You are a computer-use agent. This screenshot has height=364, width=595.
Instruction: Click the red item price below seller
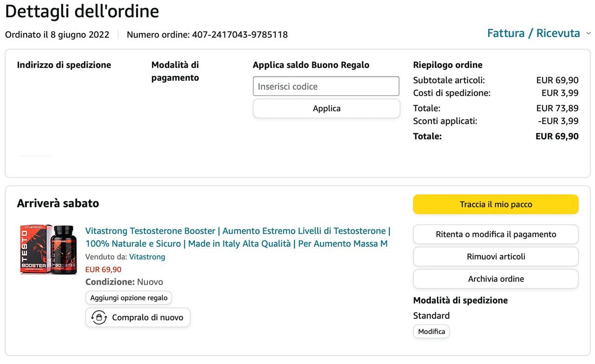click(103, 270)
